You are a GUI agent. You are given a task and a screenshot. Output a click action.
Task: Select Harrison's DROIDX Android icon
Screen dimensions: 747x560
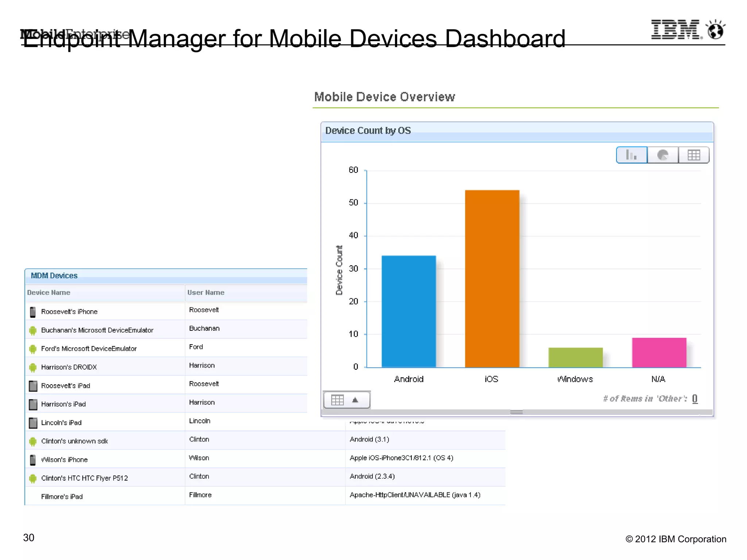(x=33, y=367)
